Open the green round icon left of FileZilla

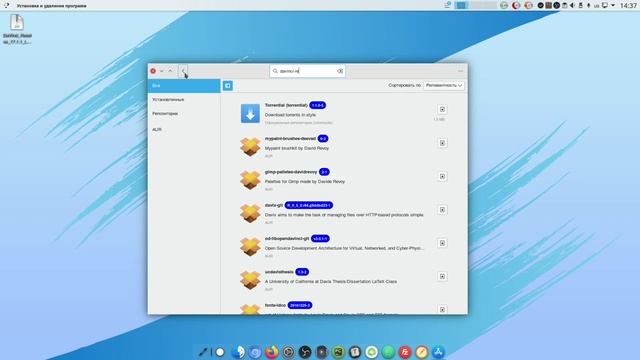[388, 352]
